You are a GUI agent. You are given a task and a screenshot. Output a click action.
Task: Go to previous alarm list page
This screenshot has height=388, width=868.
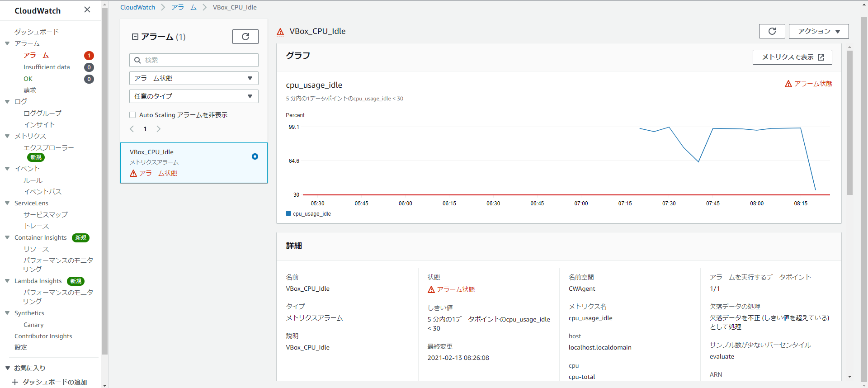tap(132, 129)
